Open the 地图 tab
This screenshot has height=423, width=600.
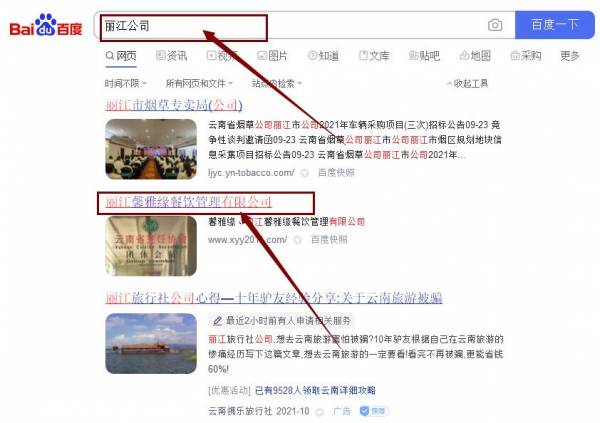tap(475, 56)
